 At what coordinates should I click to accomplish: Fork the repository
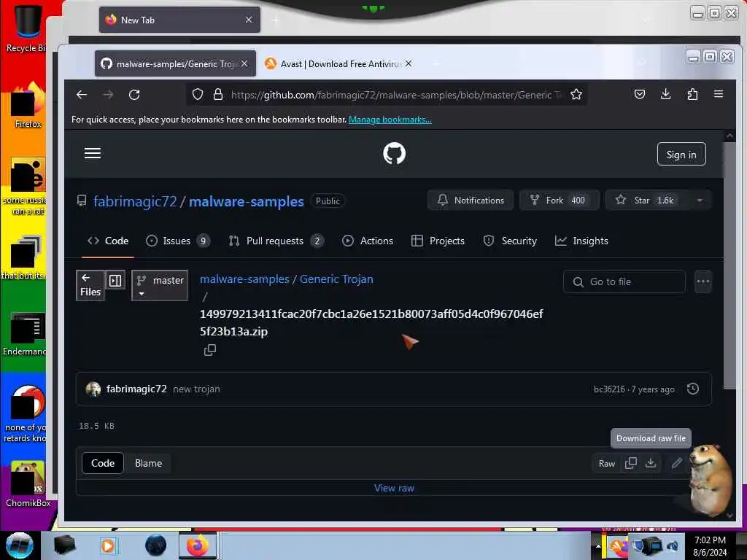click(559, 201)
